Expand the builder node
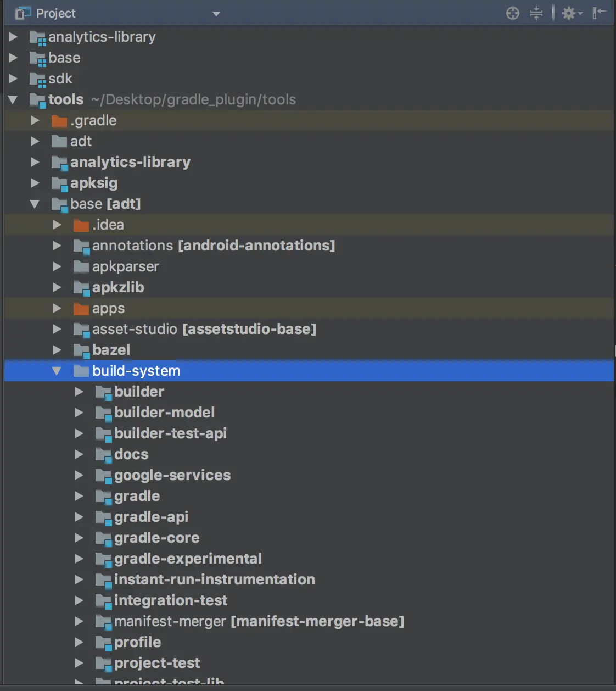 (x=79, y=392)
